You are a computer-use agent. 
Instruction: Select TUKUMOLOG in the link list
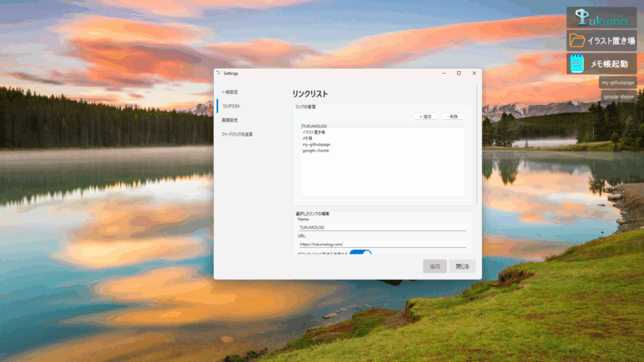(382, 126)
